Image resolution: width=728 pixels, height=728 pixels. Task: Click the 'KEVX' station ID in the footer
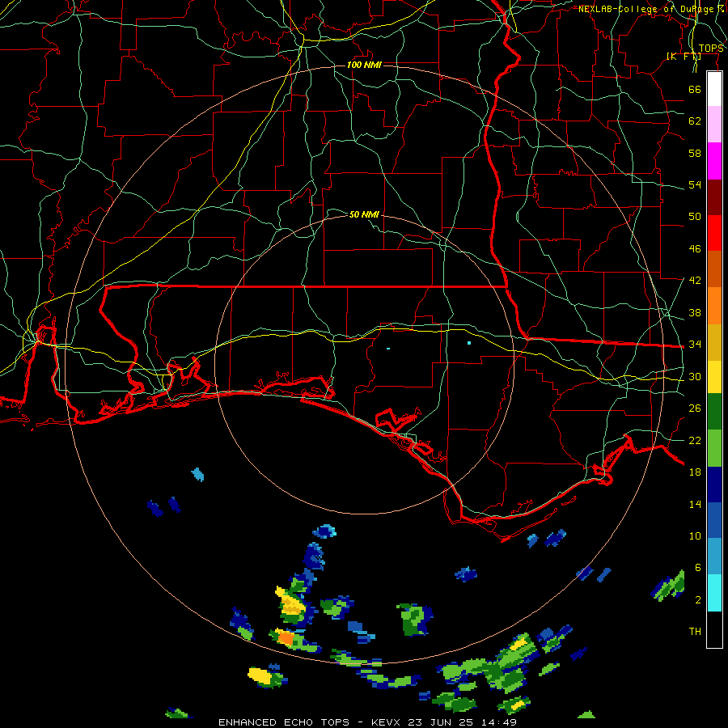(386, 722)
